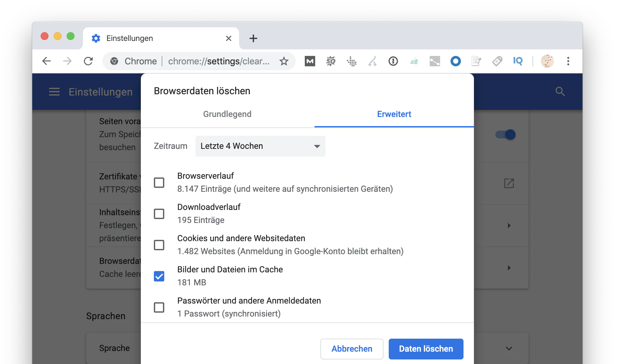
Task: Click the IQ extension icon
Action: pos(518,61)
